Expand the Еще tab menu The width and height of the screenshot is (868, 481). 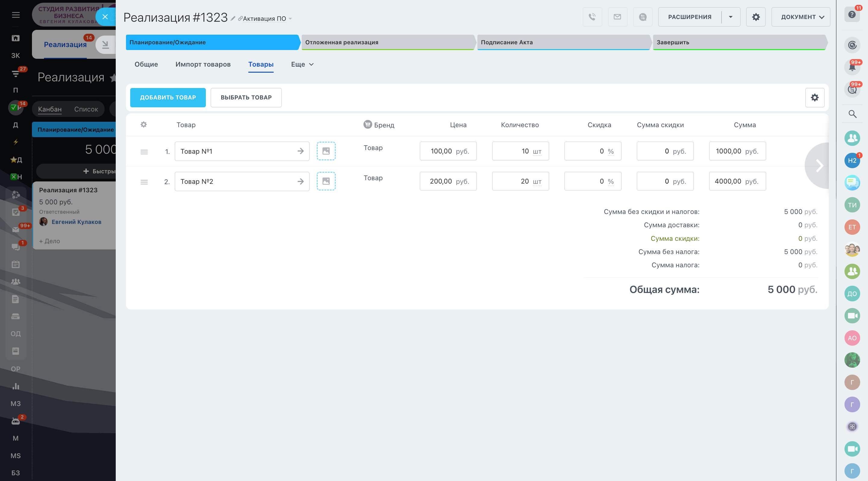coord(302,64)
